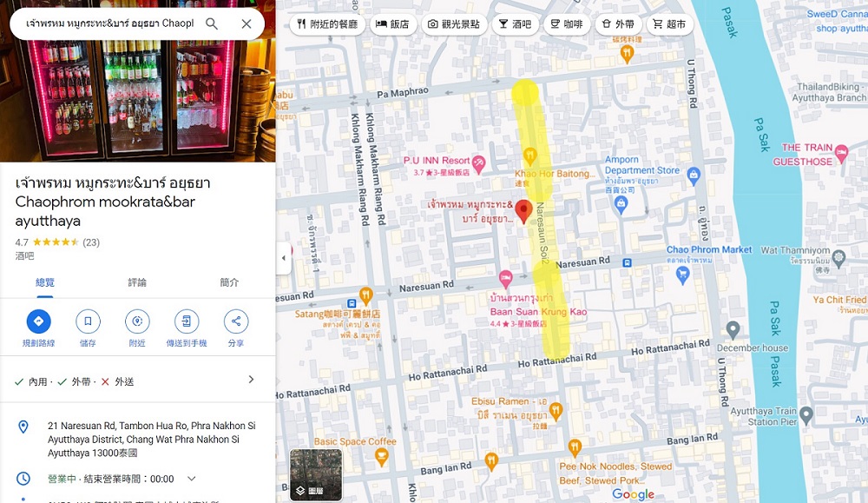Image resolution: width=868 pixels, height=503 pixels.
Task: Switch to the 簡介 about tab
Action: [229, 282]
